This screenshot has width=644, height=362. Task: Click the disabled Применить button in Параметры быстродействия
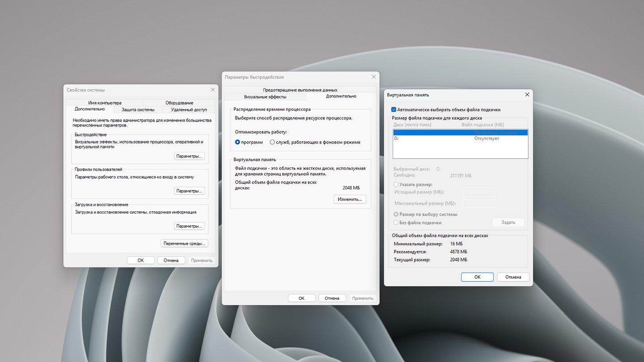[x=362, y=298]
